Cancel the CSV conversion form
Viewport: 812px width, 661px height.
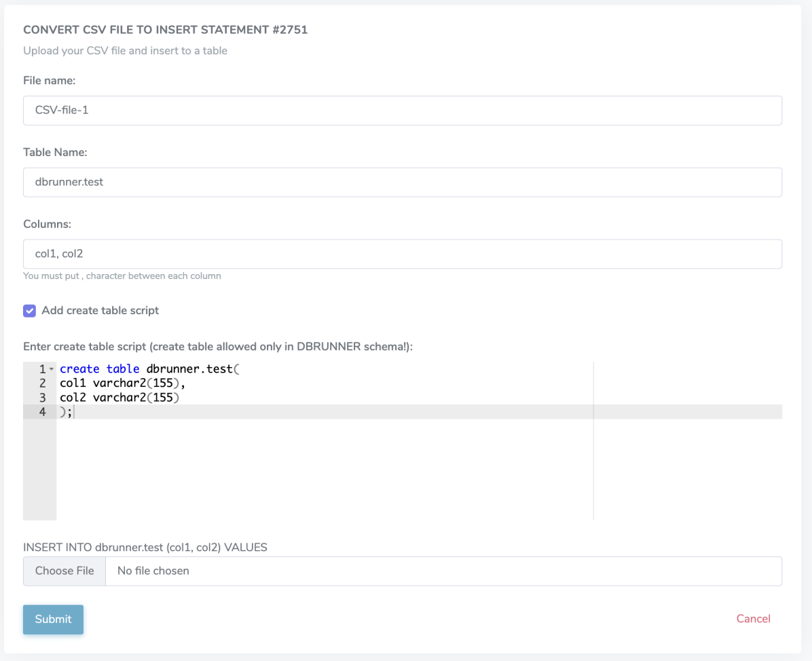point(753,619)
